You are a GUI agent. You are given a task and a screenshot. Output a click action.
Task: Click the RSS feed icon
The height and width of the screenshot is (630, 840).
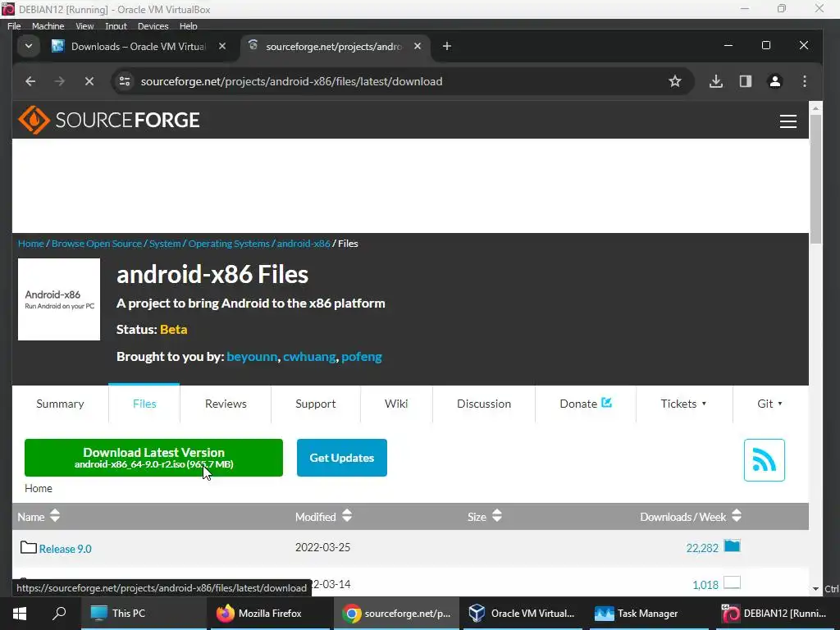point(764,460)
